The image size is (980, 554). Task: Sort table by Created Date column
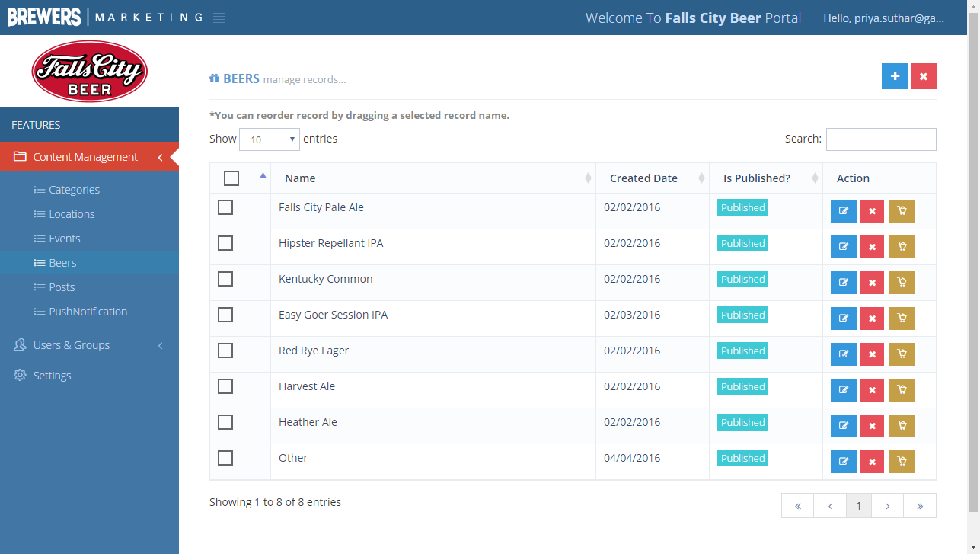653,178
